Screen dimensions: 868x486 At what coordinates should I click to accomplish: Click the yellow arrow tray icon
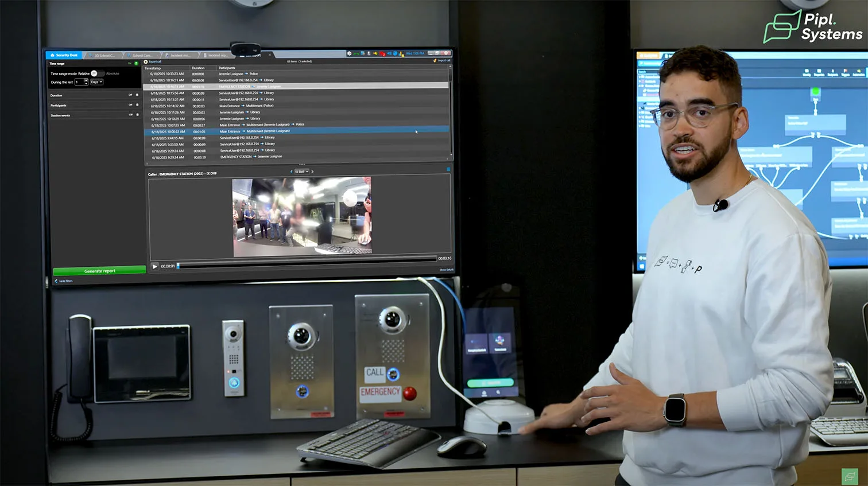375,53
